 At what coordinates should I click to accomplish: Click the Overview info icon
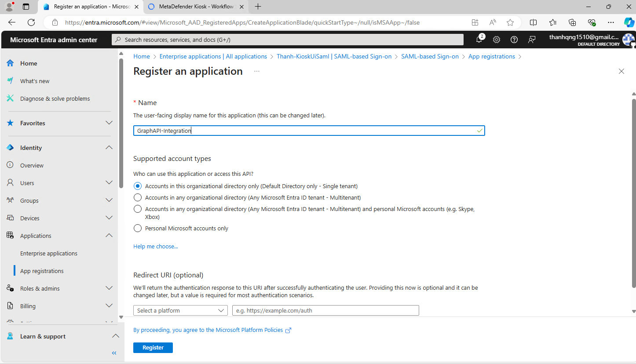click(10, 165)
